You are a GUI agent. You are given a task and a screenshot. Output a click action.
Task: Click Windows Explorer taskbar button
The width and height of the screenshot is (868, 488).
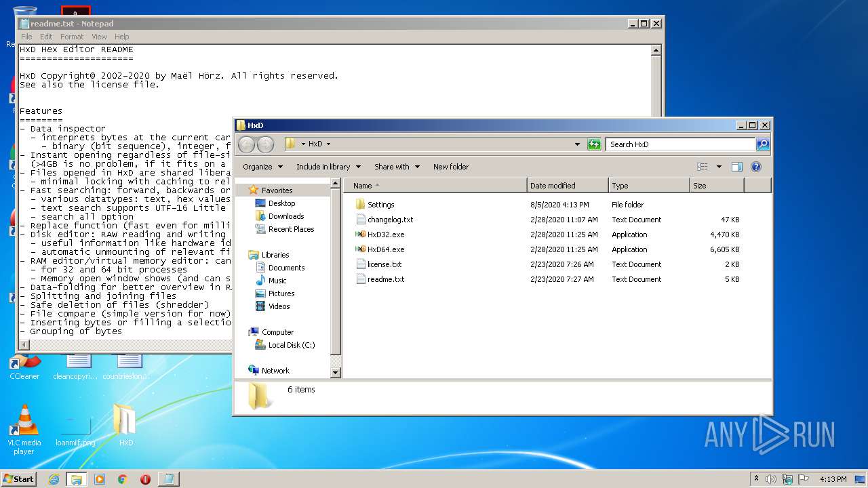77,479
